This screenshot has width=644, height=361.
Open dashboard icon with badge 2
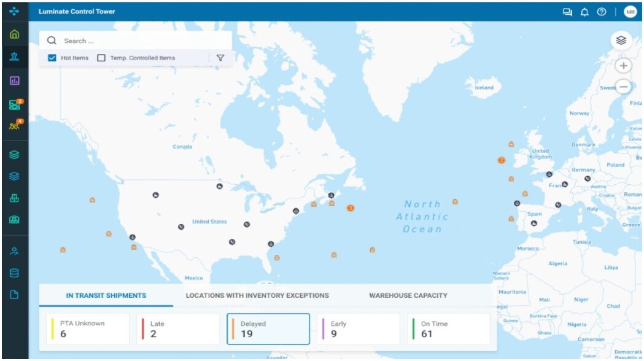(15, 104)
